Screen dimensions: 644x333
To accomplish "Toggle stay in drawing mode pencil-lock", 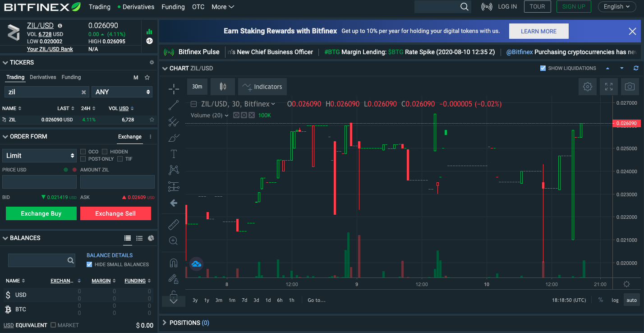I will click(x=174, y=279).
